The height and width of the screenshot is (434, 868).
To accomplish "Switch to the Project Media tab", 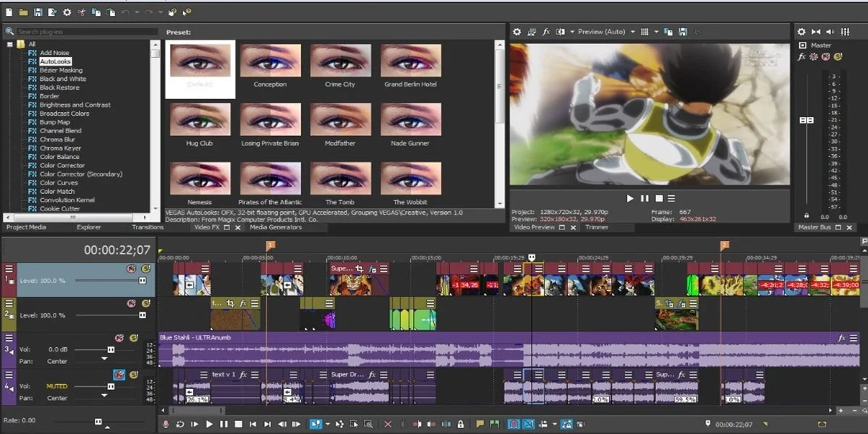I will click(x=26, y=227).
